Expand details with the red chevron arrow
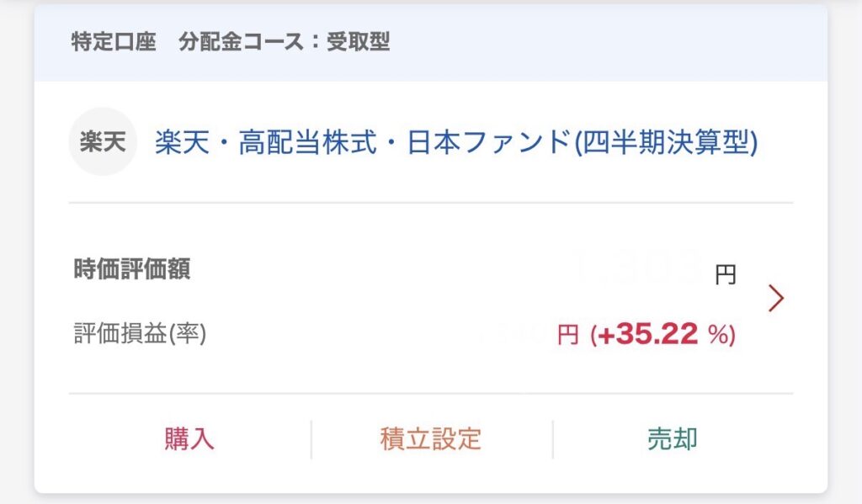The image size is (862, 504). [x=776, y=298]
